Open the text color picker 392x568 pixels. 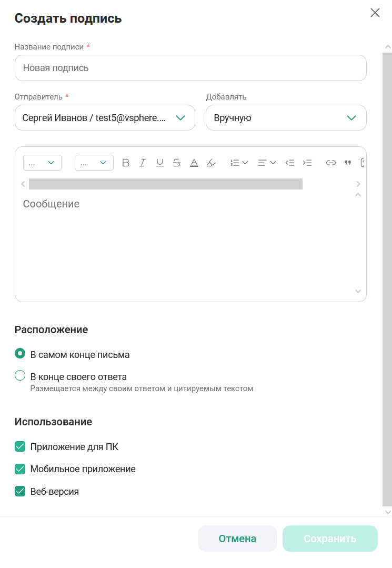(x=194, y=163)
